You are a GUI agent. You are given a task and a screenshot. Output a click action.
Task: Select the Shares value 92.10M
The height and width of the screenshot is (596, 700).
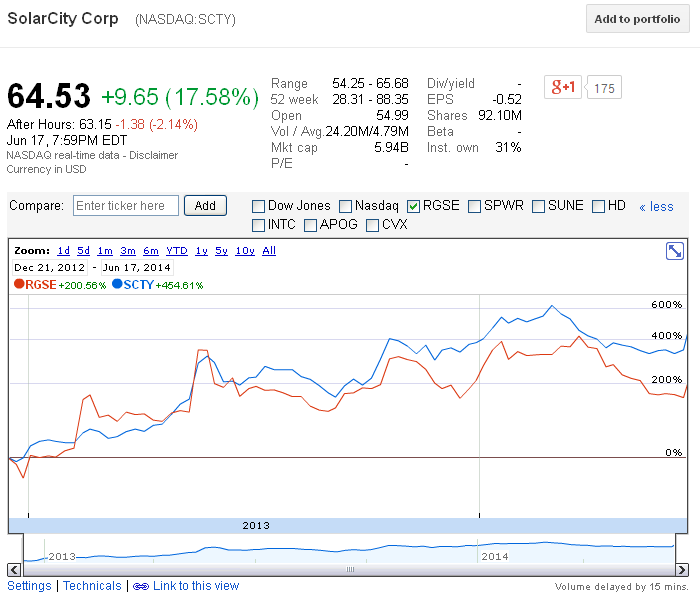tap(500, 116)
